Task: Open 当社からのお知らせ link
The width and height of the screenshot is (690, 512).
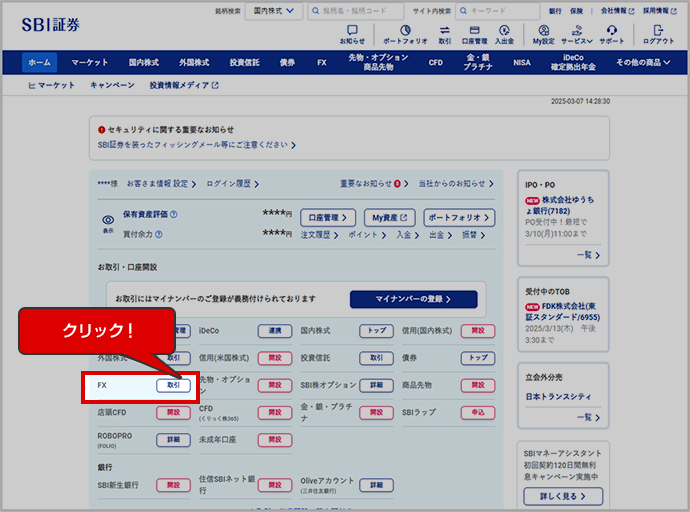Action: (x=456, y=184)
